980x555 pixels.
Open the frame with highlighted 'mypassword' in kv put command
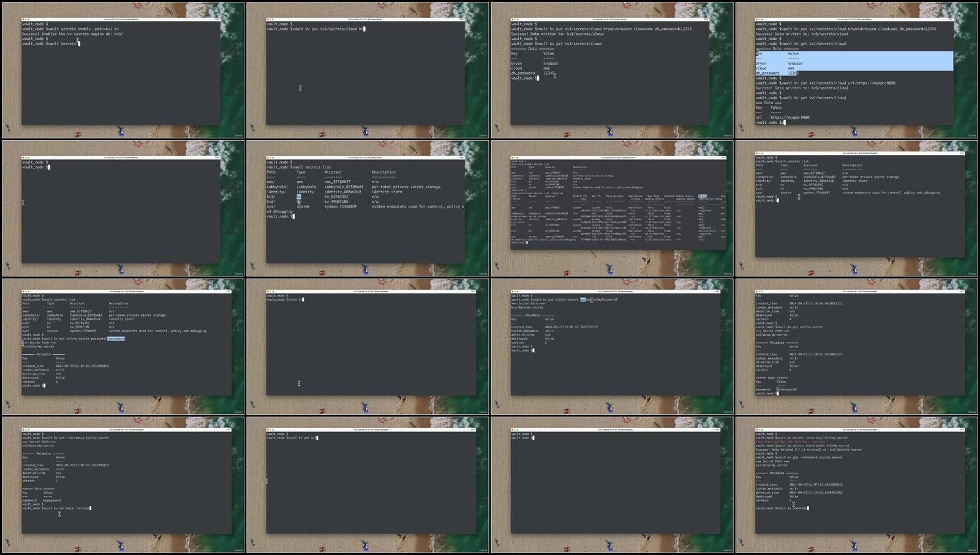pyautogui.click(x=123, y=347)
